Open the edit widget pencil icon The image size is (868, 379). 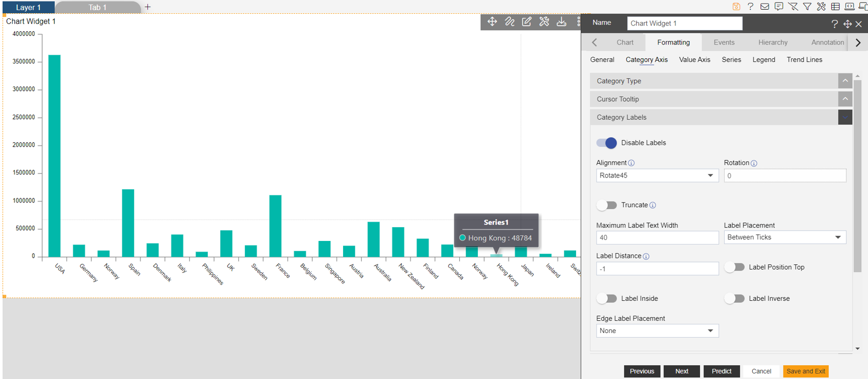(x=526, y=21)
